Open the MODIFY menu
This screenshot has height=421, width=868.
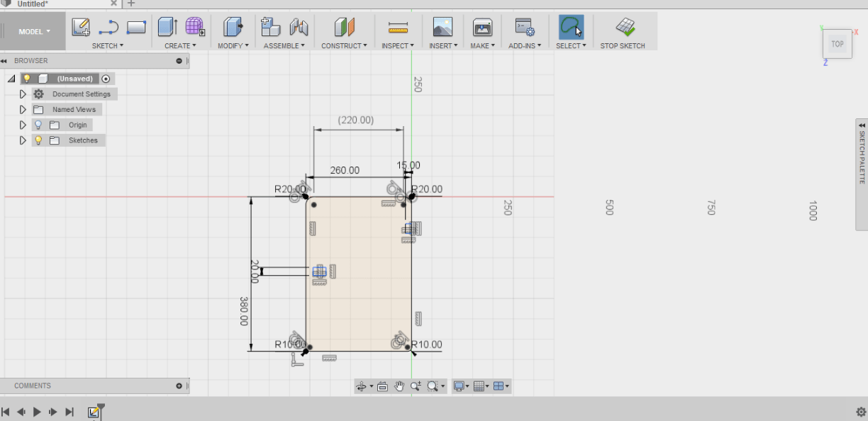pyautogui.click(x=233, y=45)
